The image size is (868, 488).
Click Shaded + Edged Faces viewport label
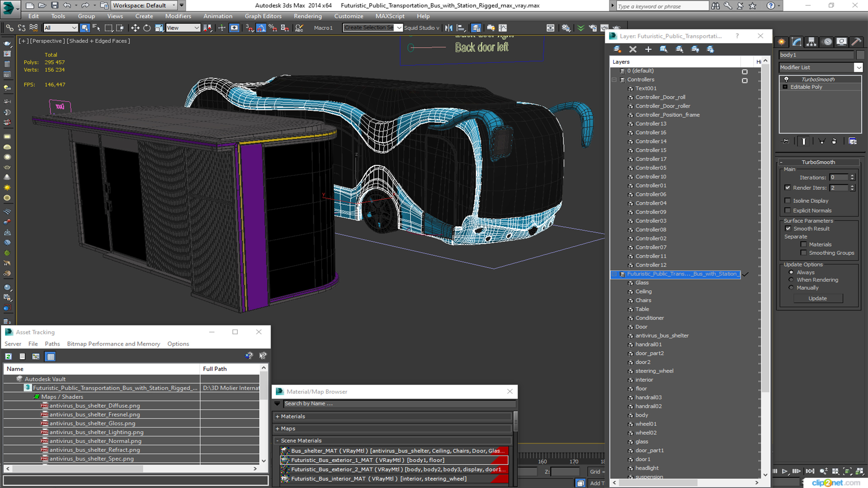pyautogui.click(x=99, y=41)
